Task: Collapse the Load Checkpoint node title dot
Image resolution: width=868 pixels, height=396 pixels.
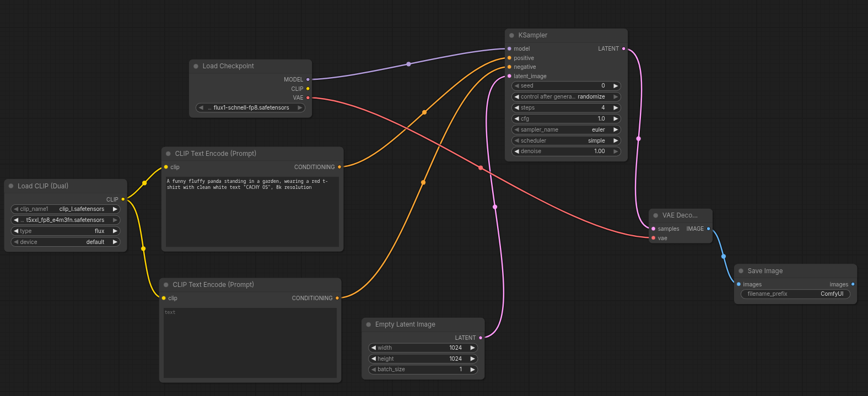Action: [196, 66]
